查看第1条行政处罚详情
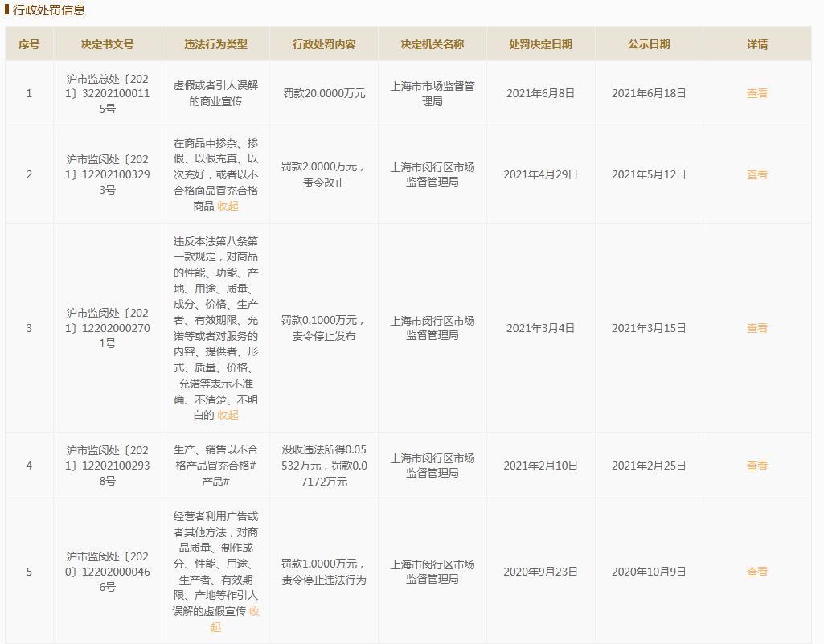The height and width of the screenshot is (644, 824). (756, 93)
